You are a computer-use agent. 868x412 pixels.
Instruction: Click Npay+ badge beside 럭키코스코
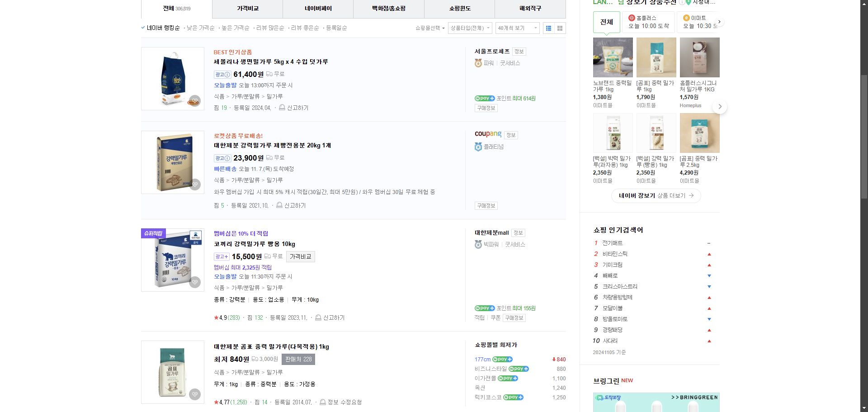(513, 398)
